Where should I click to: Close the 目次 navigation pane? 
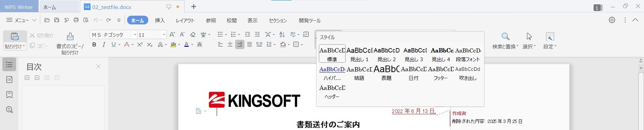[99, 67]
